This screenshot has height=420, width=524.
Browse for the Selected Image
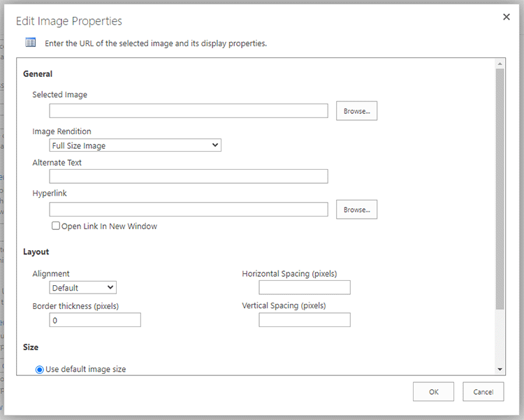[356, 110]
